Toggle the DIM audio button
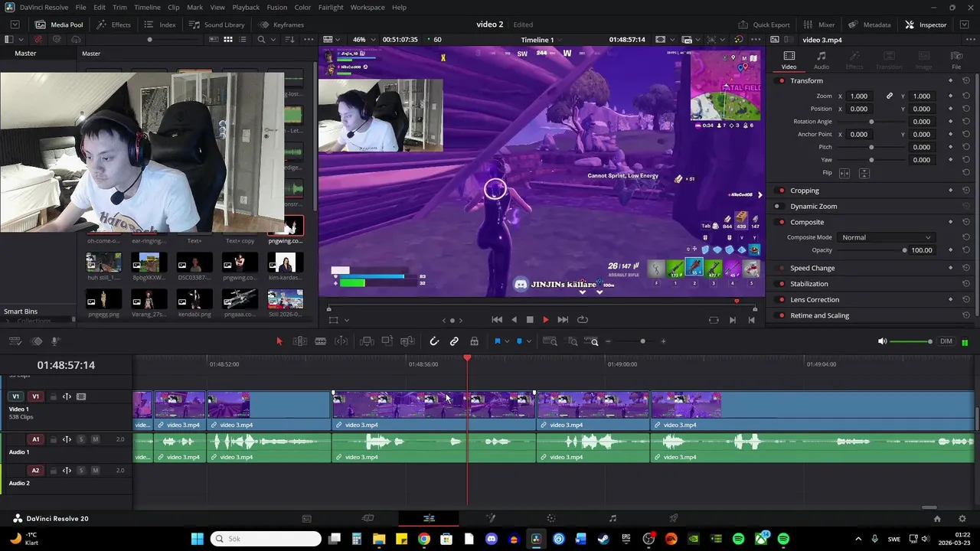This screenshot has height=551, width=980. tap(946, 341)
